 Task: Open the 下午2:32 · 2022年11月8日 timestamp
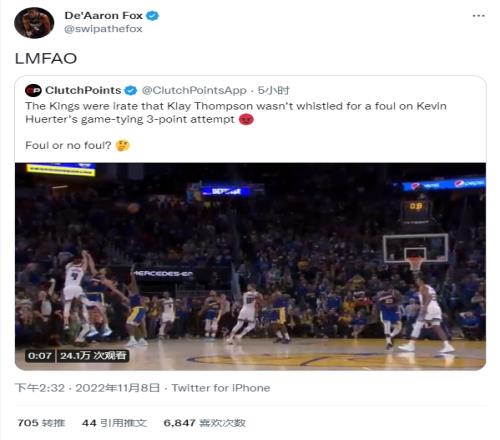(x=88, y=388)
